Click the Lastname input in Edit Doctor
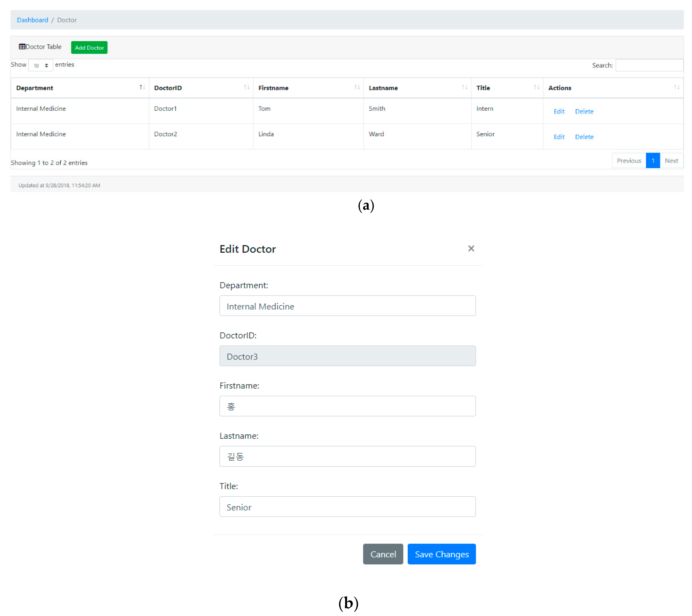 point(347,457)
